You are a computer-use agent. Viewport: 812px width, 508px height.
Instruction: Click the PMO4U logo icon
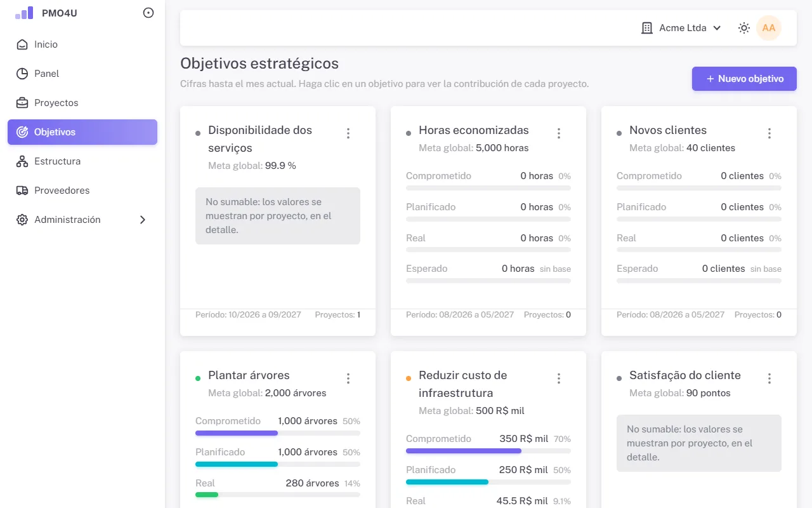coord(24,13)
